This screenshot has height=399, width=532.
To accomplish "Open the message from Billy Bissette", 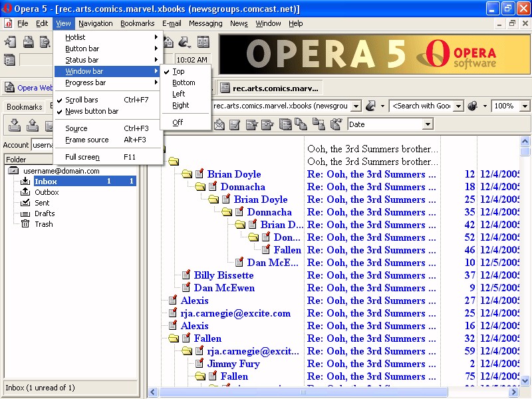I will tap(223, 275).
